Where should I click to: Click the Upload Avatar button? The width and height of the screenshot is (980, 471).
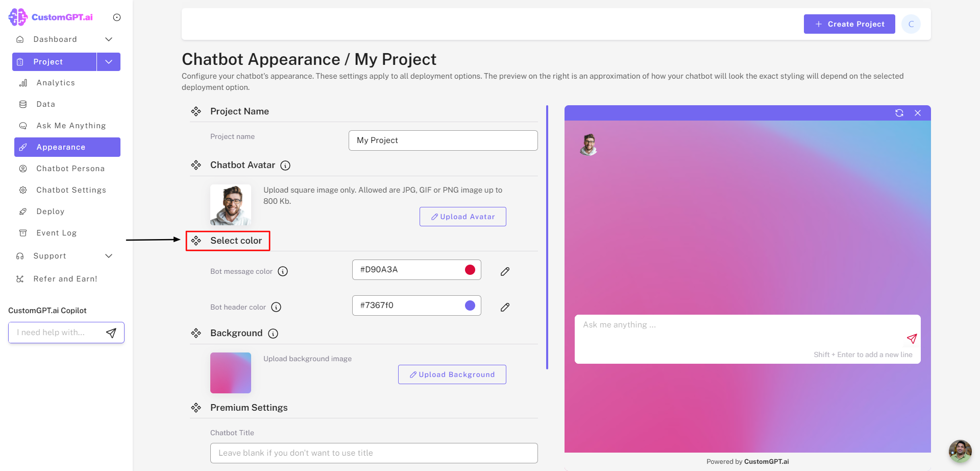(x=463, y=217)
